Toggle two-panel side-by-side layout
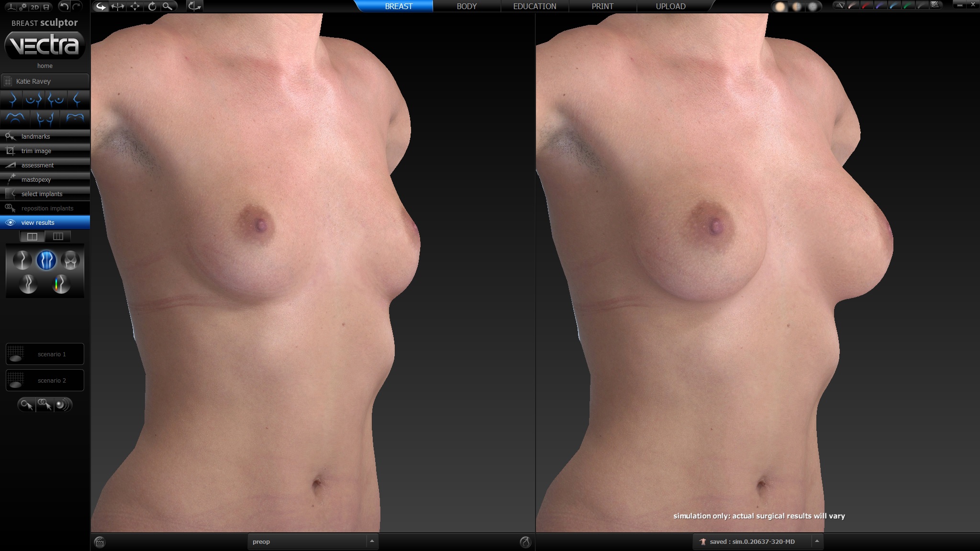 32,236
